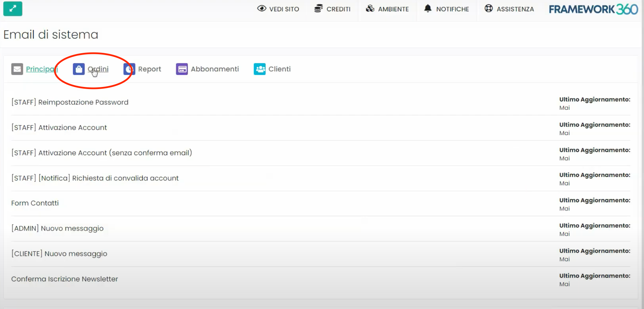The image size is (644, 309).
Task: Select Conferma Iscrizione Newsletter email
Action: point(65,279)
